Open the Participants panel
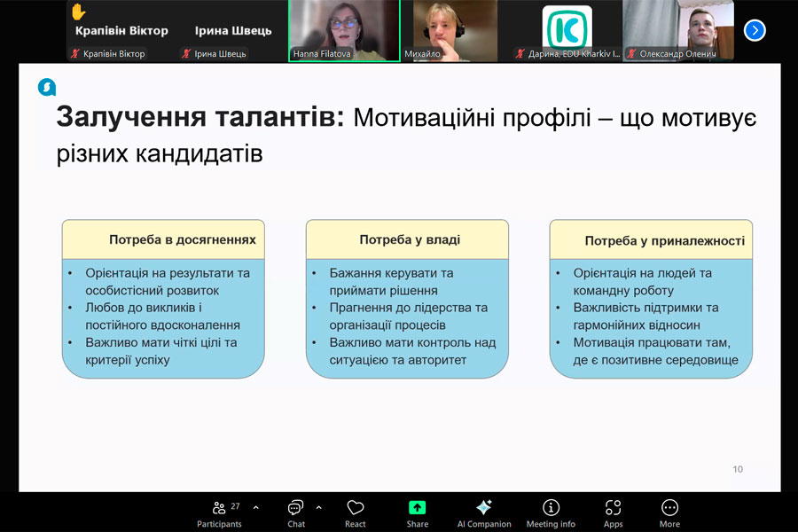Viewport: 798px width, 532px height. (219, 512)
